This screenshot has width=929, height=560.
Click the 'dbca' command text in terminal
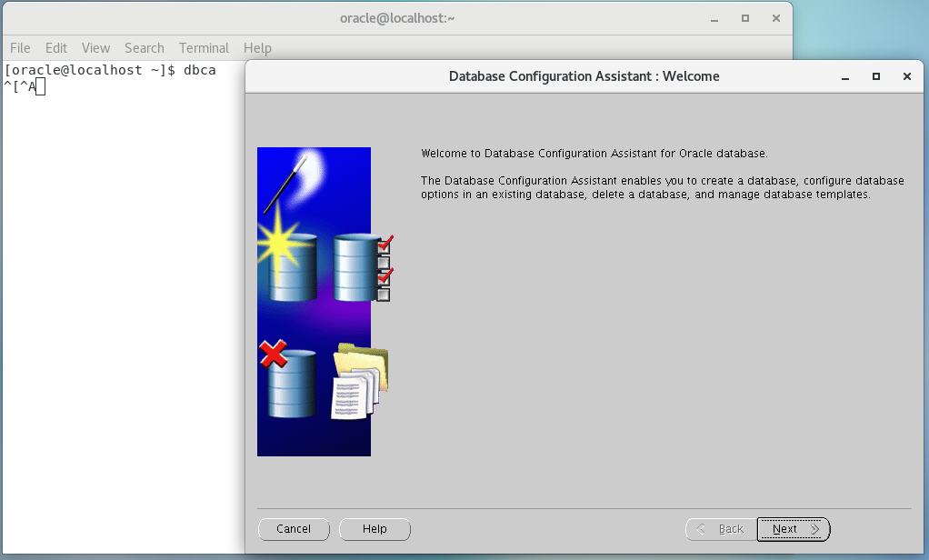[x=200, y=70]
